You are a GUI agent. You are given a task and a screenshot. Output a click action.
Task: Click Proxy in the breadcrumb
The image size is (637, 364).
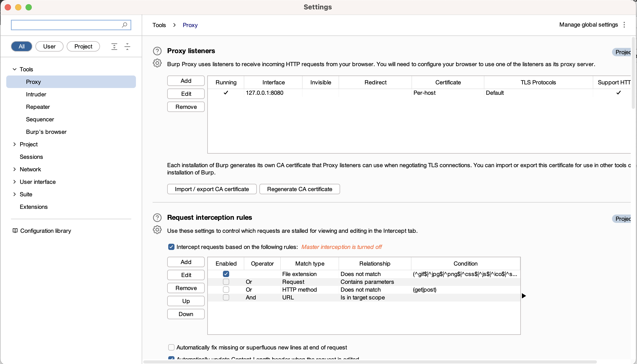(190, 25)
